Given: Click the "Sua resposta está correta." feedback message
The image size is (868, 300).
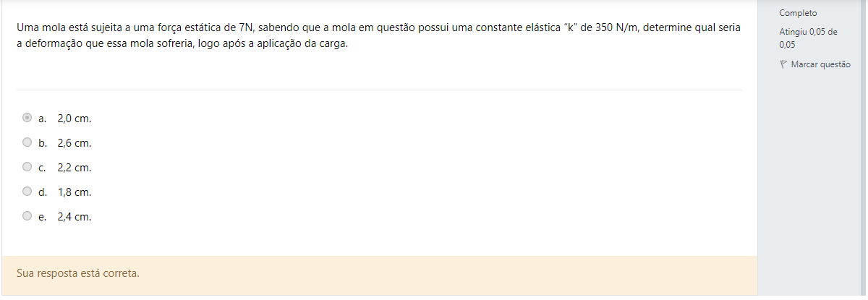Looking at the screenshot, I should [77, 275].
